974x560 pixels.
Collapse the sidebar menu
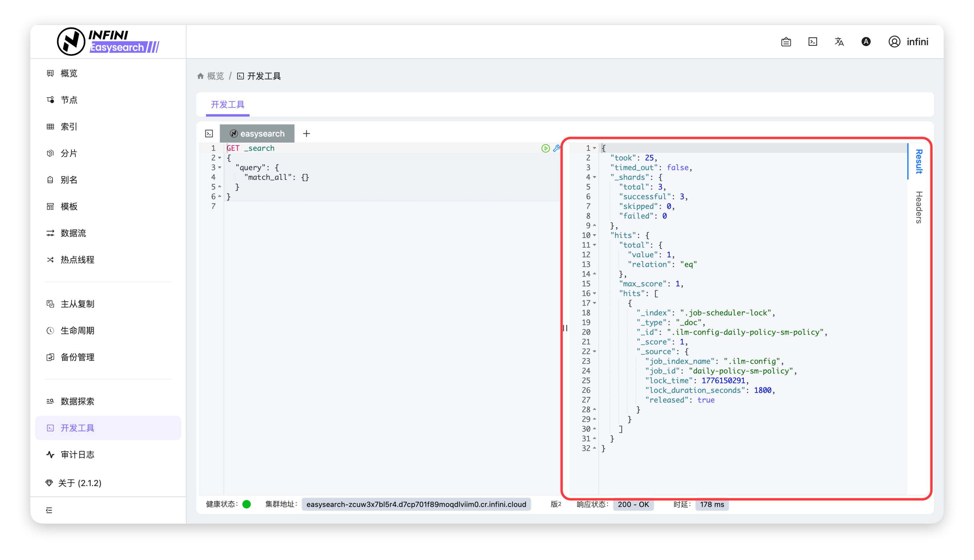click(x=49, y=510)
